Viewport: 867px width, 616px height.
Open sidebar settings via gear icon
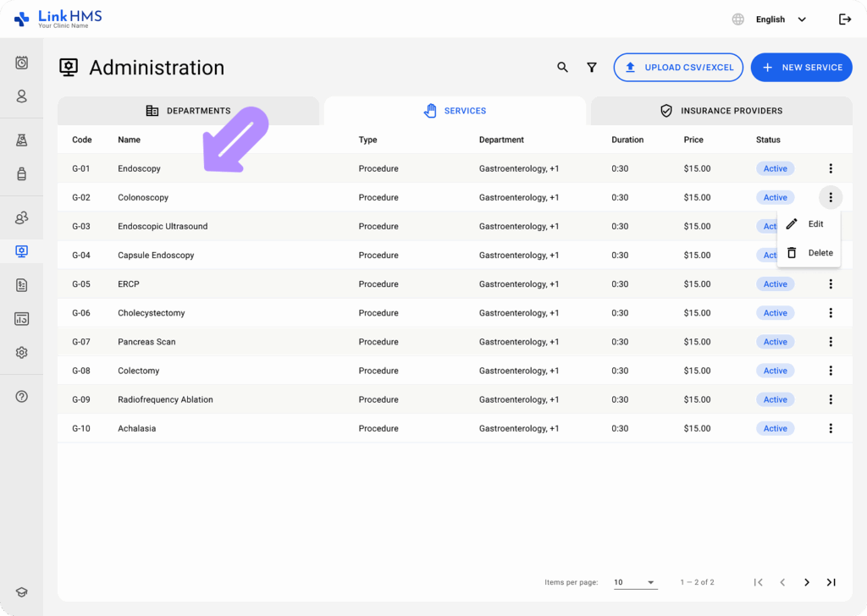(x=21, y=352)
